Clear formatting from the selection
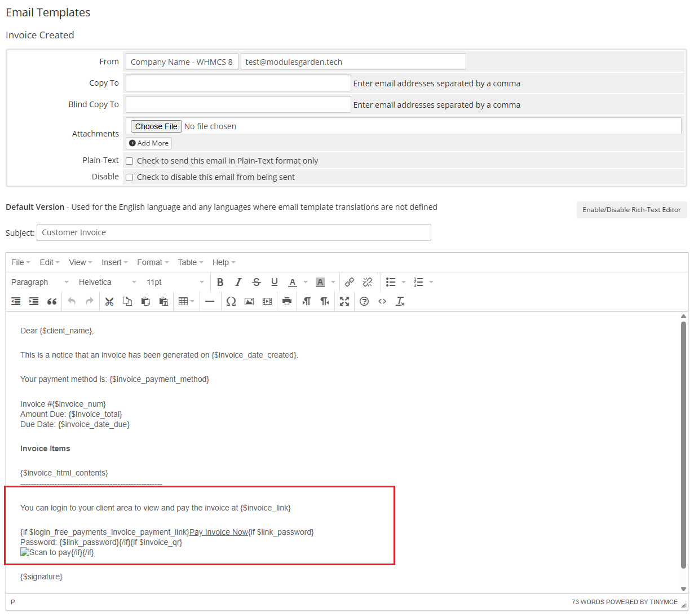This screenshot has width=694, height=616. pos(400,301)
